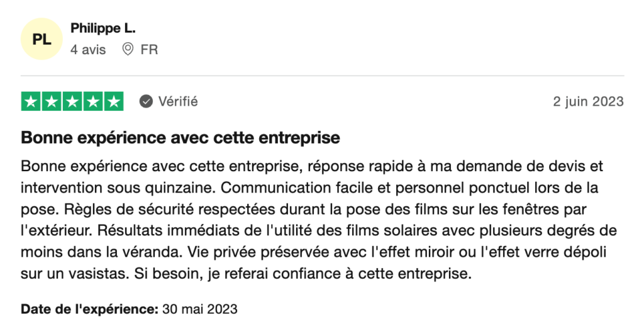Click the PL avatar circle

(42, 39)
